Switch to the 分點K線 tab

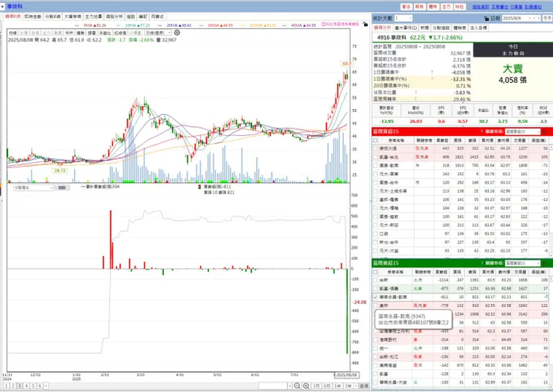pyautogui.click(x=52, y=16)
